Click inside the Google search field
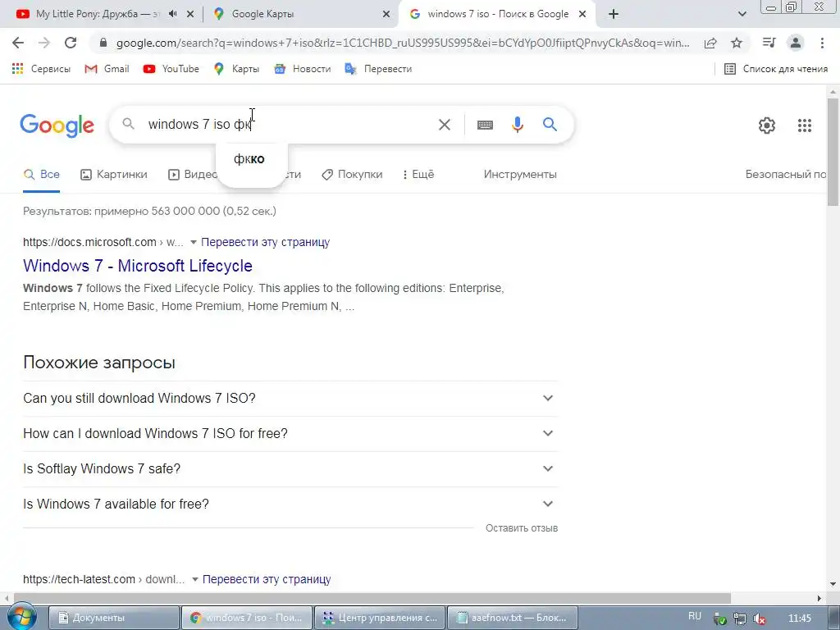Viewport: 840px width, 630px height. point(290,125)
